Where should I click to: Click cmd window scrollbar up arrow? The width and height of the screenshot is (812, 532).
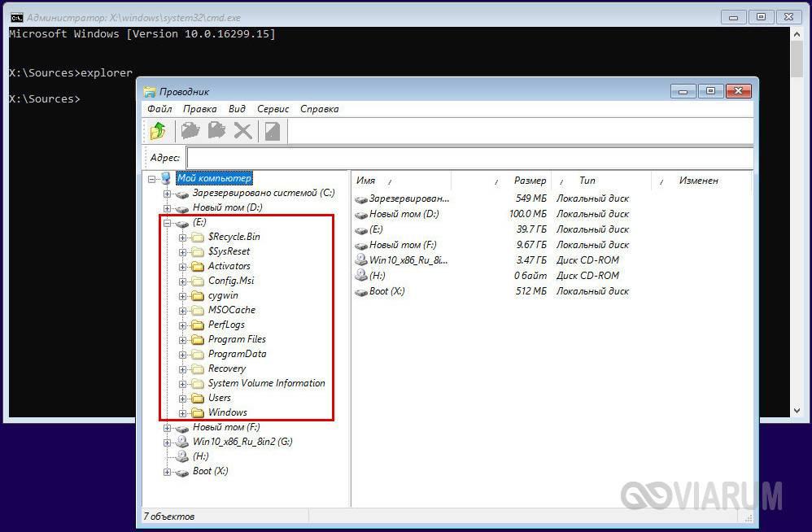pyautogui.click(x=797, y=34)
